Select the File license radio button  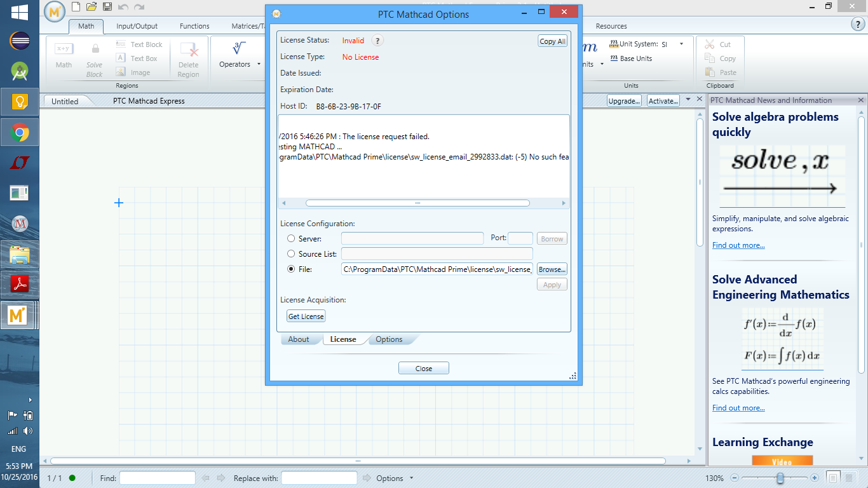coord(291,269)
